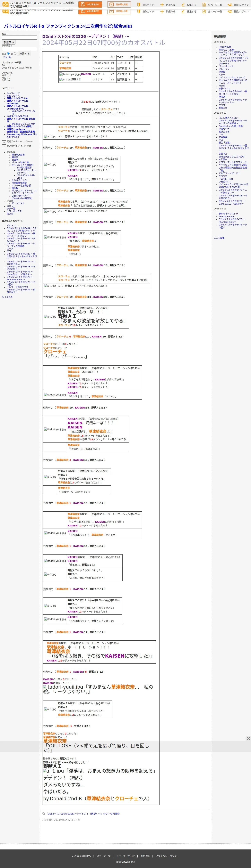Expand 関連資料集-バトロイ以外 plus box
The image size is (251, 868).
[x=4, y=147]
